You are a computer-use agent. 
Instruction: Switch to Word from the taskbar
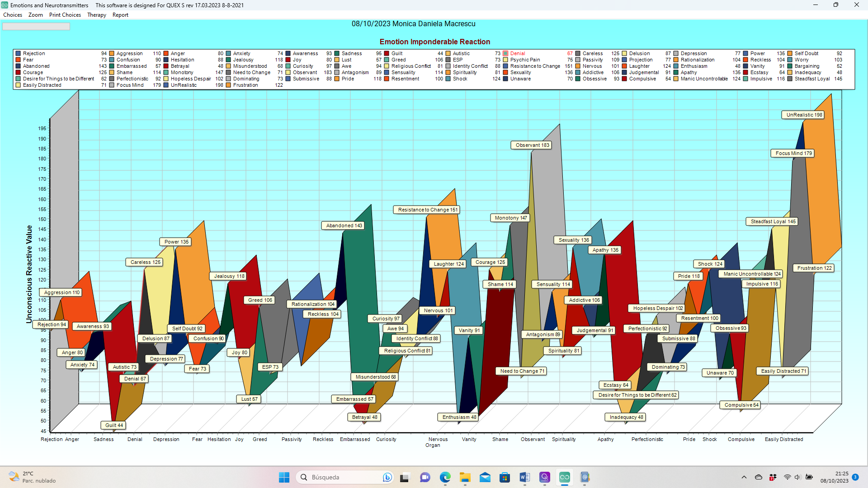click(524, 477)
